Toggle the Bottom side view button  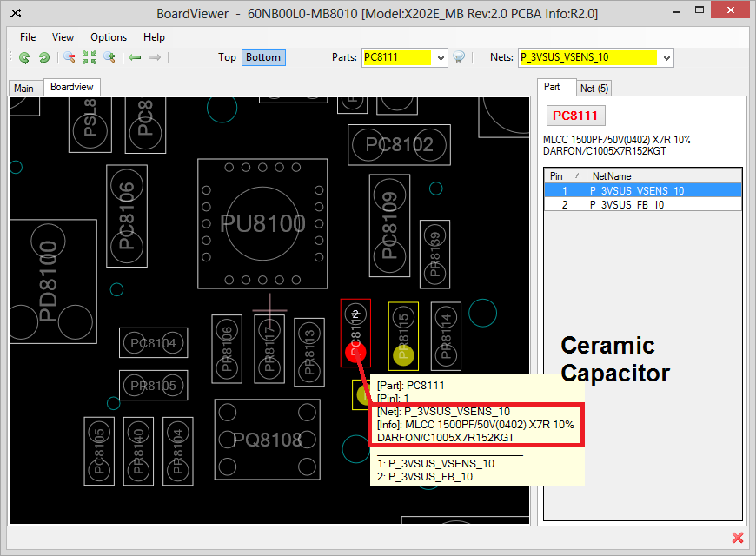[x=263, y=57]
